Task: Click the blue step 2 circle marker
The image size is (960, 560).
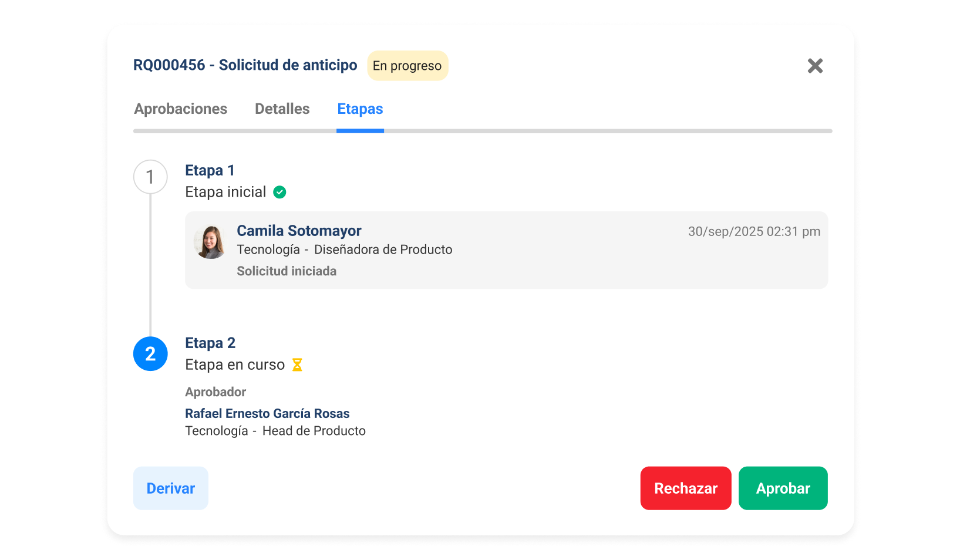Action: pos(150,354)
